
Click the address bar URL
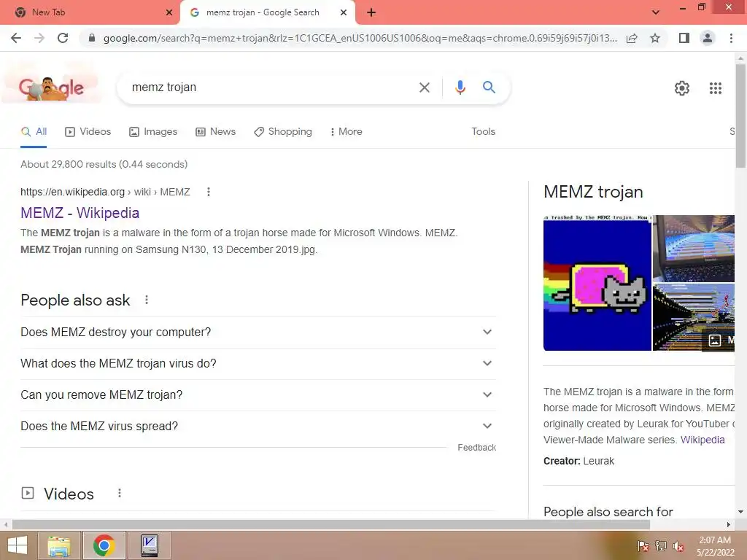click(x=360, y=38)
